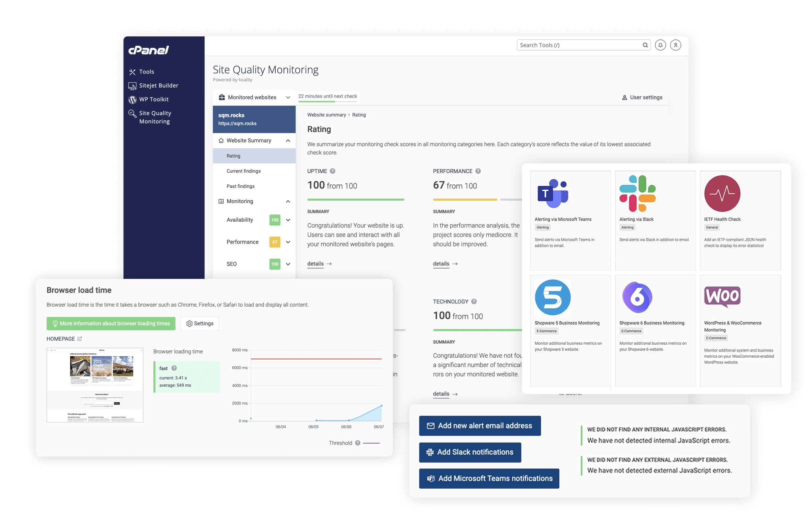This screenshot has height=525, width=812.
Task: Click SEO score badge 100
Action: (x=275, y=264)
